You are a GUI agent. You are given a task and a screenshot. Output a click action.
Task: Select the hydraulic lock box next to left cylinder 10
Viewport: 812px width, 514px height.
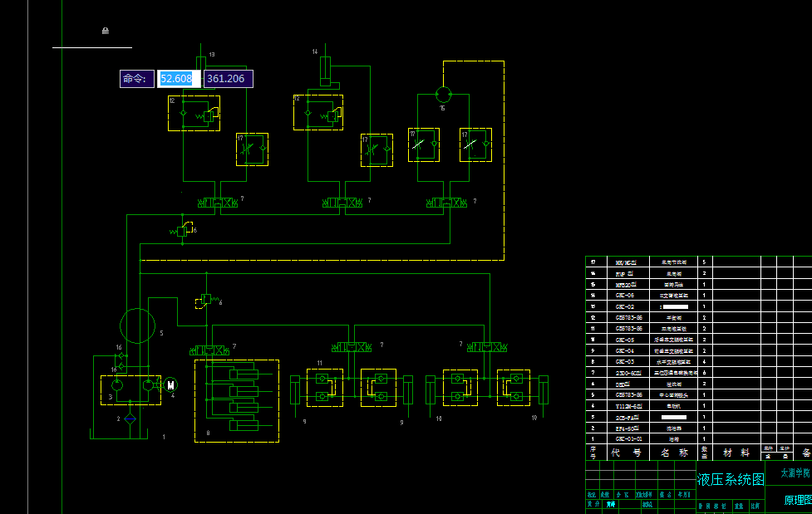point(460,388)
